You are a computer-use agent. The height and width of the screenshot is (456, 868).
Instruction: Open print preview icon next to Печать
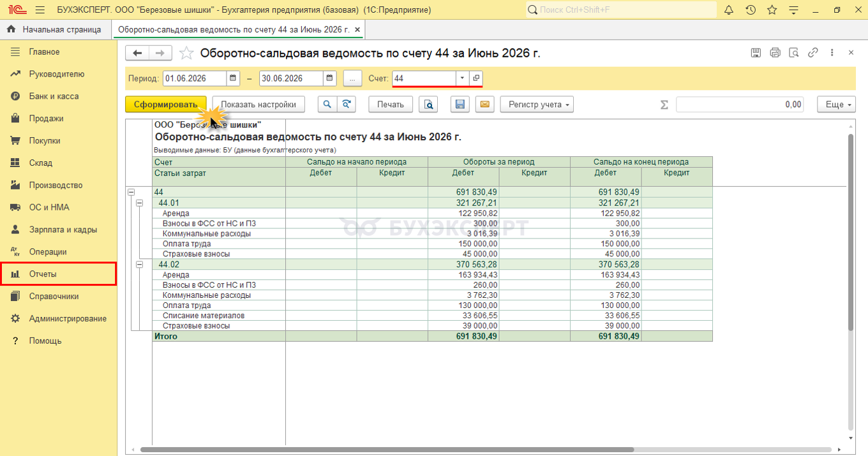pyautogui.click(x=428, y=105)
